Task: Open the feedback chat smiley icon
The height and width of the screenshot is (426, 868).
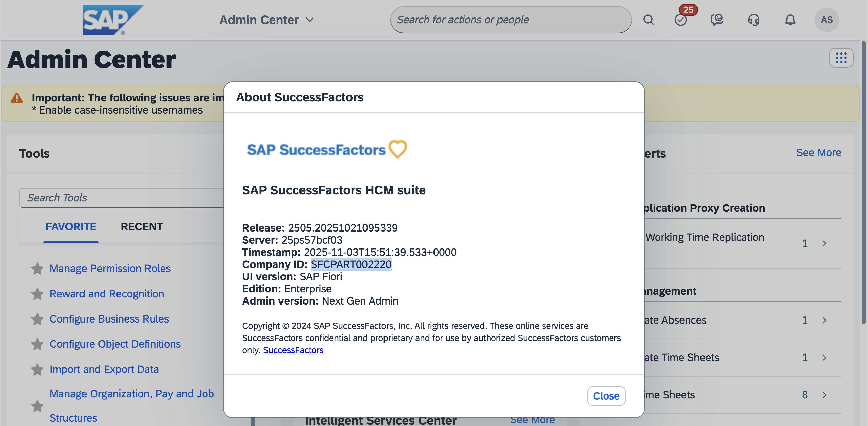Action: tap(717, 20)
